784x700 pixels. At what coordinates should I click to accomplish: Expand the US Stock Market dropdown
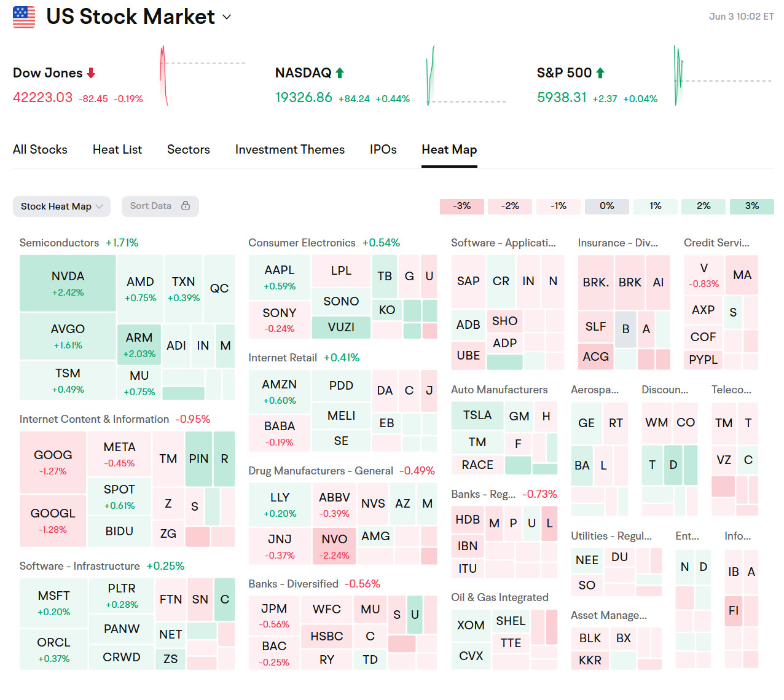click(x=227, y=17)
